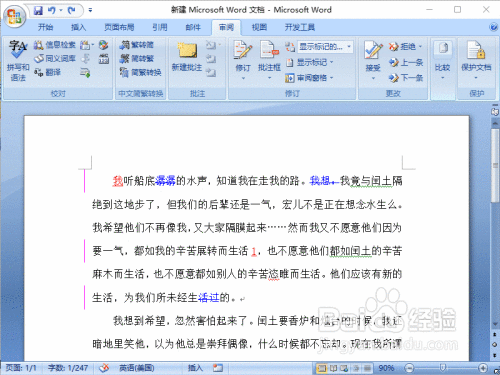Viewport: 500px width, 375px height.
Task: Click macro record icon in status bar
Action: point(218,368)
